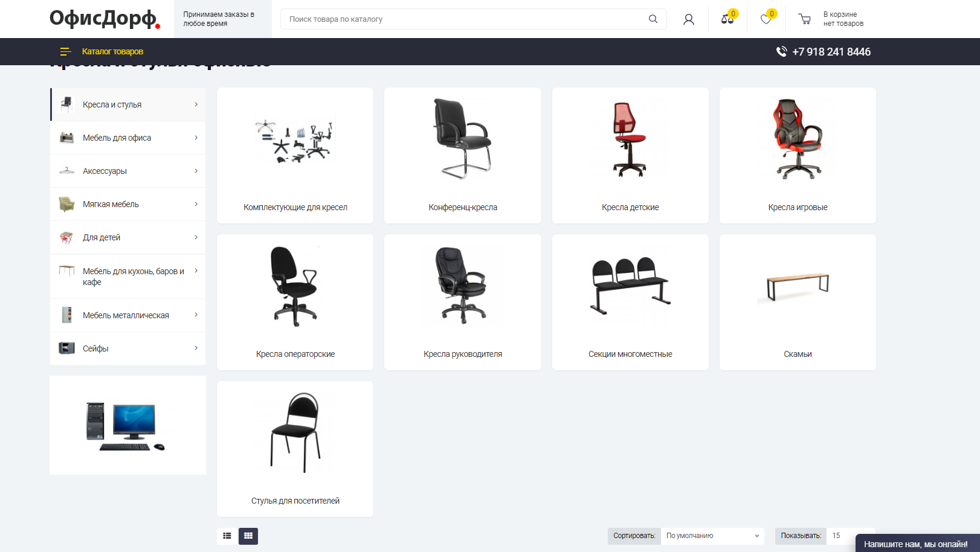Click the desktop computer banner image
This screenshot has height=552, width=980.
127,425
